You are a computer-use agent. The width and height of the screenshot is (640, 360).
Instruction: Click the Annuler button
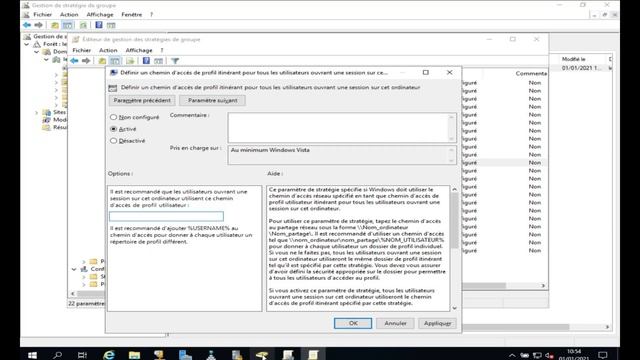tap(395, 323)
